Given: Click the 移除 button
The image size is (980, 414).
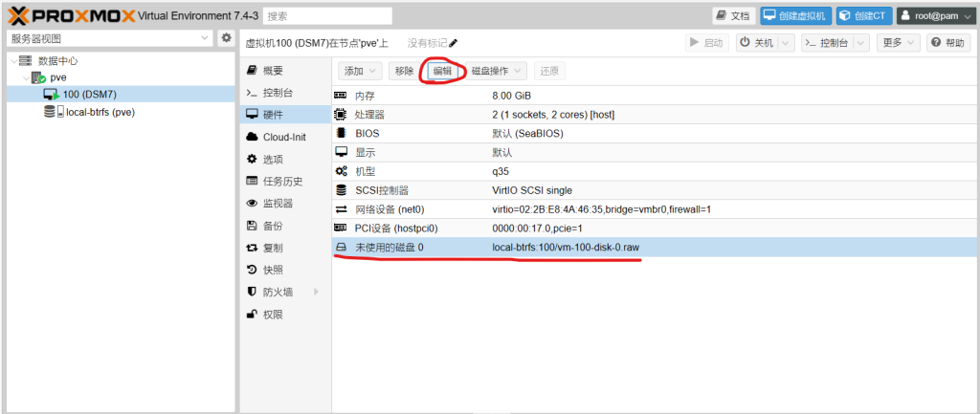Looking at the screenshot, I should click(404, 71).
